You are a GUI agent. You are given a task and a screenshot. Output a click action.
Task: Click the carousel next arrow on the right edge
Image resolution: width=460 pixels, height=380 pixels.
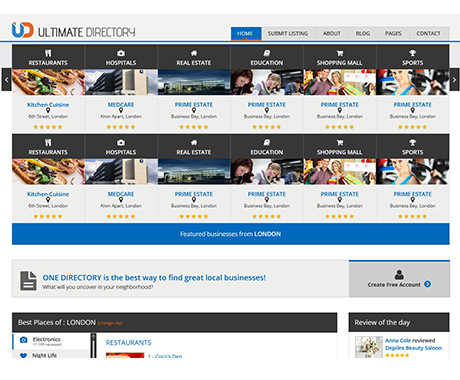pyautogui.click(x=454, y=80)
